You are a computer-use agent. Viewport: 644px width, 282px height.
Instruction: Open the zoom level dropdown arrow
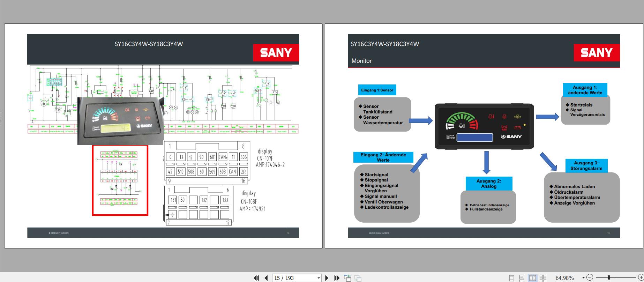(x=583, y=278)
